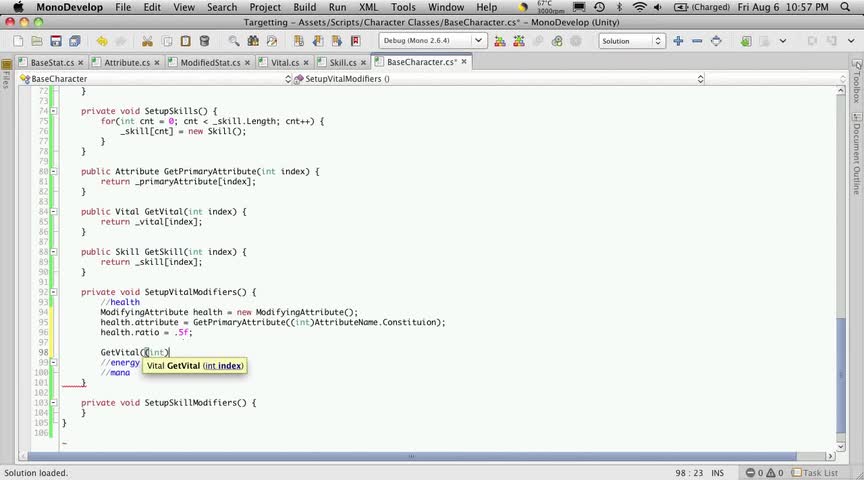The image size is (864, 480).
Task: Open the Run menu
Action: [337, 7]
